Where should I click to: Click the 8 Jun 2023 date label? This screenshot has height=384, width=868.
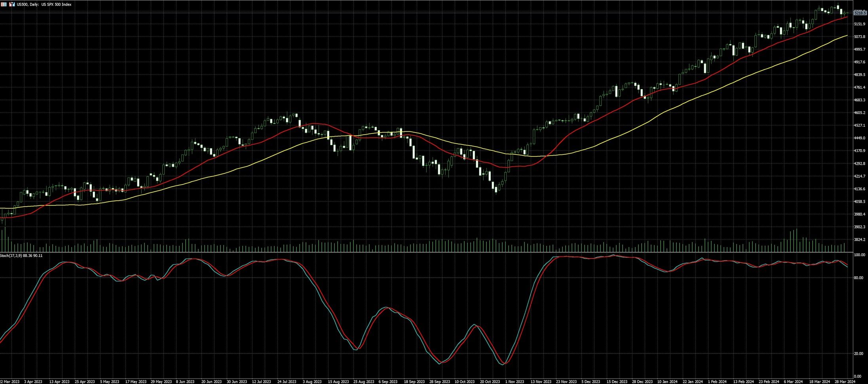[x=185, y=382]
